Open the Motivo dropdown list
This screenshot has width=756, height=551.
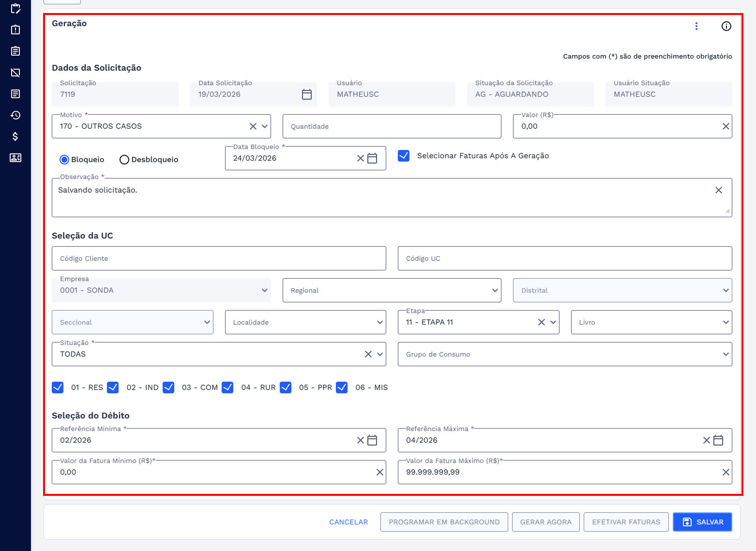click(x=265, y=126)
